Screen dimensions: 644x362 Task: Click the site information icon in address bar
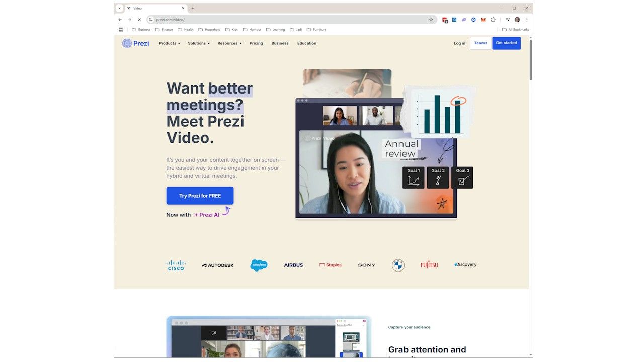151,20
